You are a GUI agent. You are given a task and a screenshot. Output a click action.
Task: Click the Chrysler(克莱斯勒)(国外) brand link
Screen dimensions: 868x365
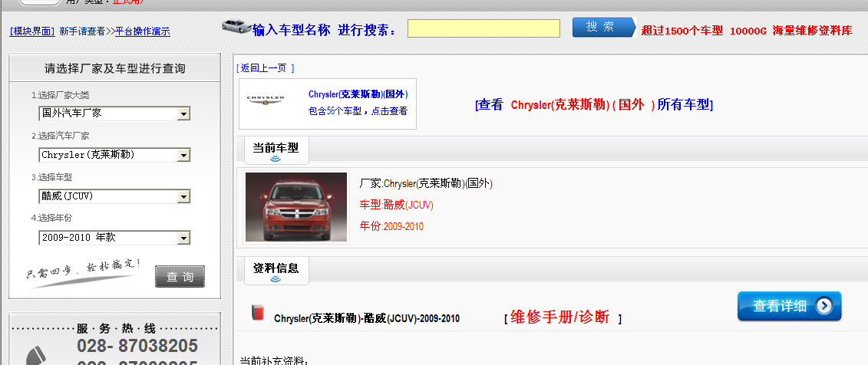(x=358, y=94)
